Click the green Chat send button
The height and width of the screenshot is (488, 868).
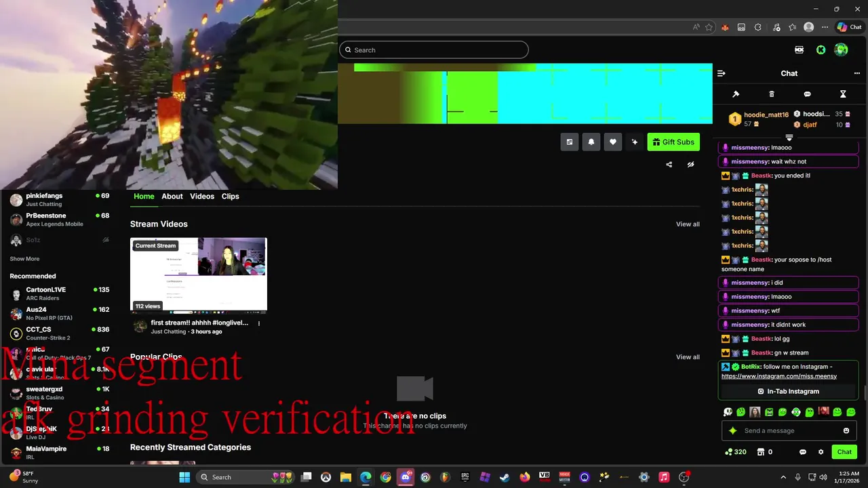pyautogui.click(x=844, y=452)
